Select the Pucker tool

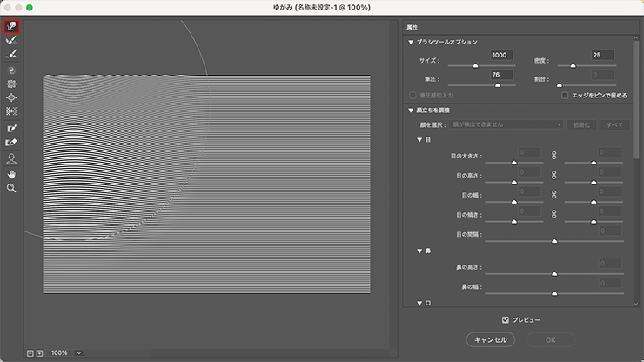click(x=12, y=84)
